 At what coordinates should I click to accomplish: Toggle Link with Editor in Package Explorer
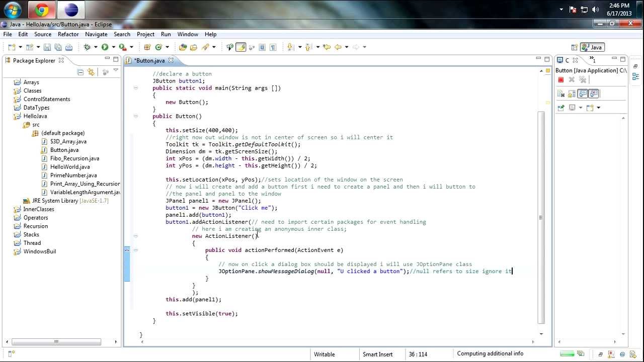click(x=91, y=72)
